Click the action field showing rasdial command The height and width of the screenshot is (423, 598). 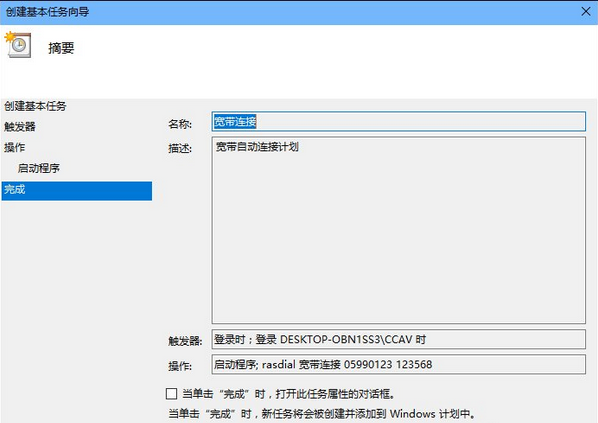(x=399, y=364)
